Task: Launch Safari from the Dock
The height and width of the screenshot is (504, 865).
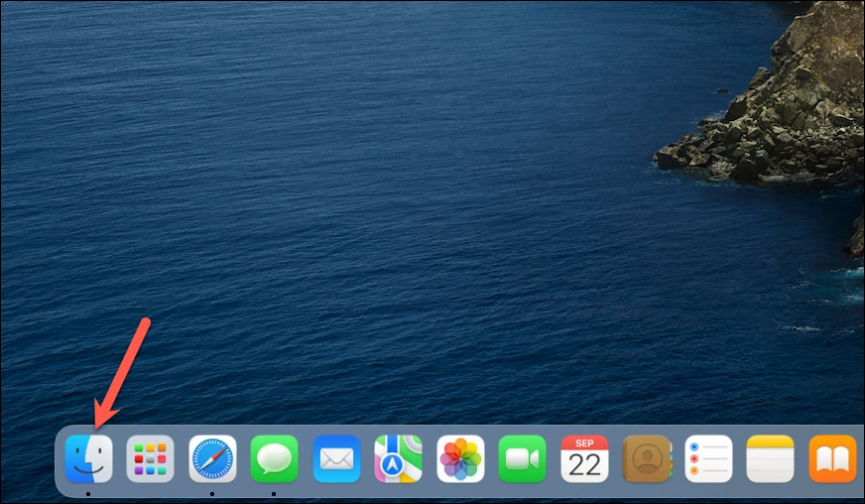Action: pyautogui.click(x=212, y=458)
